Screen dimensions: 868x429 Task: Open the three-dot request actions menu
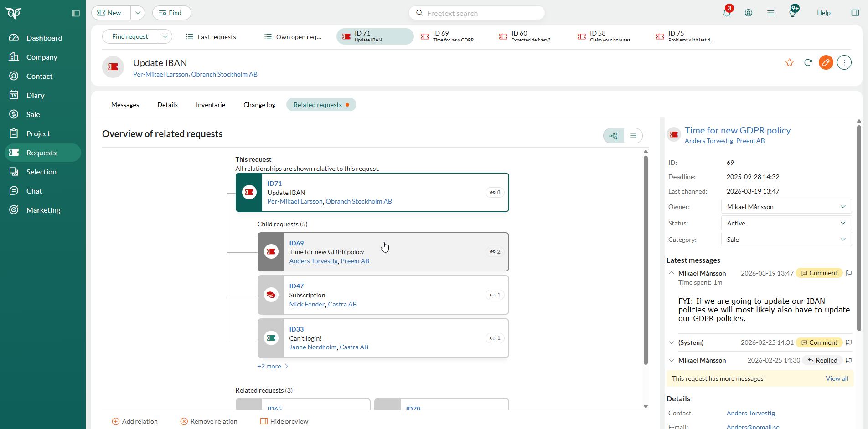pyautogui.click(x=844, y=63)
